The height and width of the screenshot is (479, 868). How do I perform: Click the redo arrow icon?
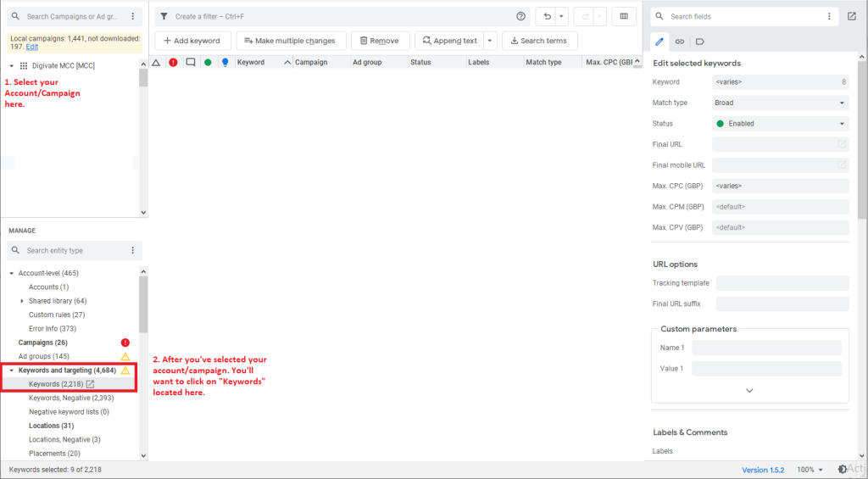585,17
